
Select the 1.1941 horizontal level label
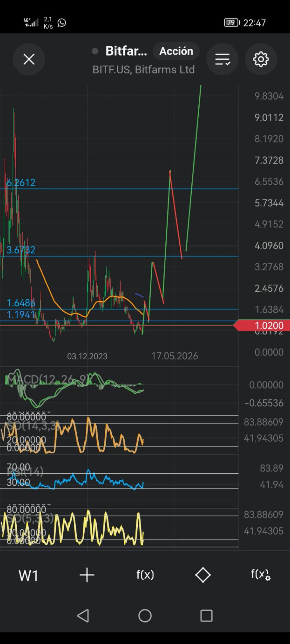click(x=21, y=315)
